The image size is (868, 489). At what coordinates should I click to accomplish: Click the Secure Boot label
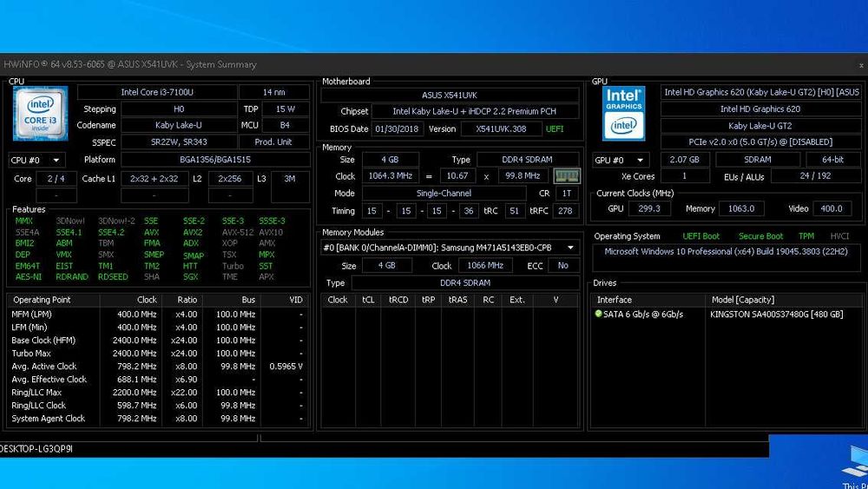[x=760, y=236]
